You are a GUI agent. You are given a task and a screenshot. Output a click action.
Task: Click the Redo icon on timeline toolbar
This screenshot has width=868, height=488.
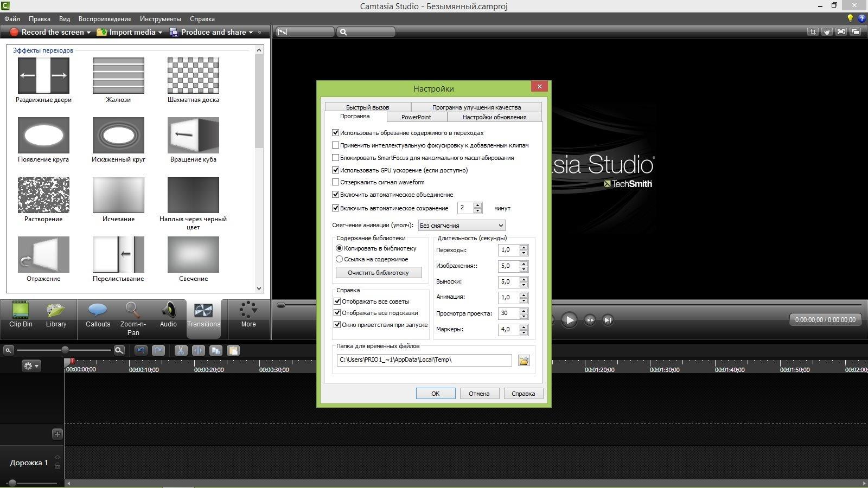click(158, 350)
